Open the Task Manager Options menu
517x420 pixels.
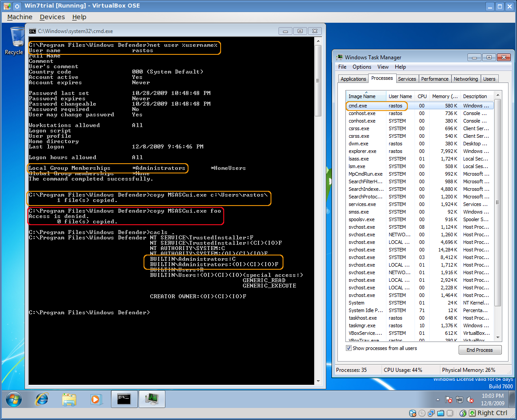362,66
